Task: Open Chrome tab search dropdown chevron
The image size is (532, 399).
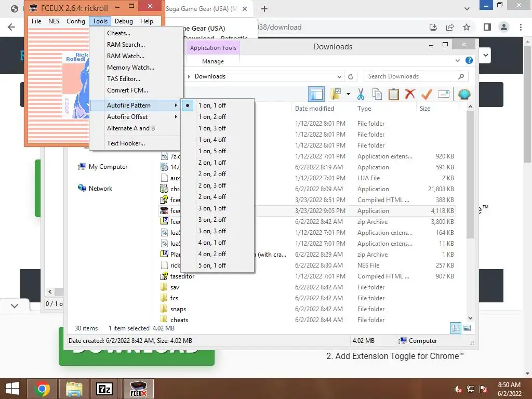Action: click(467, 9)
